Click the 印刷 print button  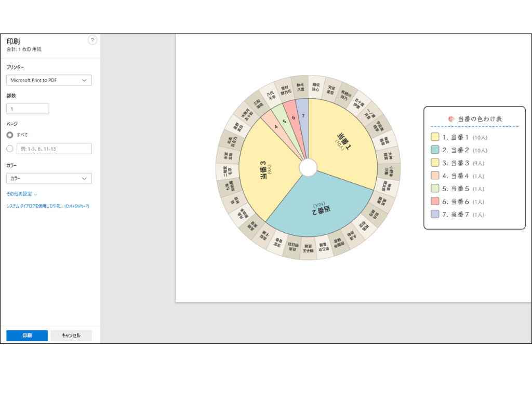pos(27,336)
